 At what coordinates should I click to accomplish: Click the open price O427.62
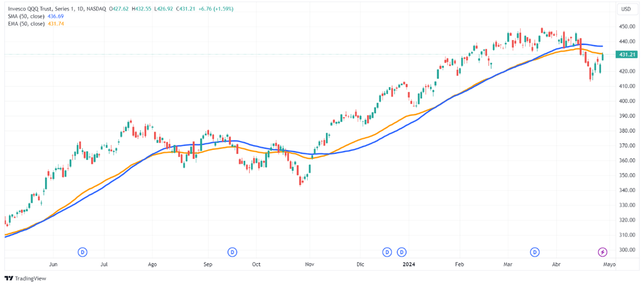coord(119,9)
